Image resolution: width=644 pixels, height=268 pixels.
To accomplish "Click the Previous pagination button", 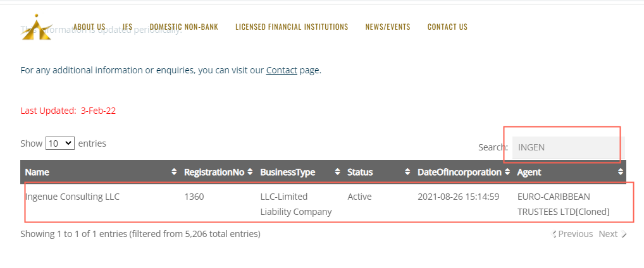I will [x=573, y=234].
